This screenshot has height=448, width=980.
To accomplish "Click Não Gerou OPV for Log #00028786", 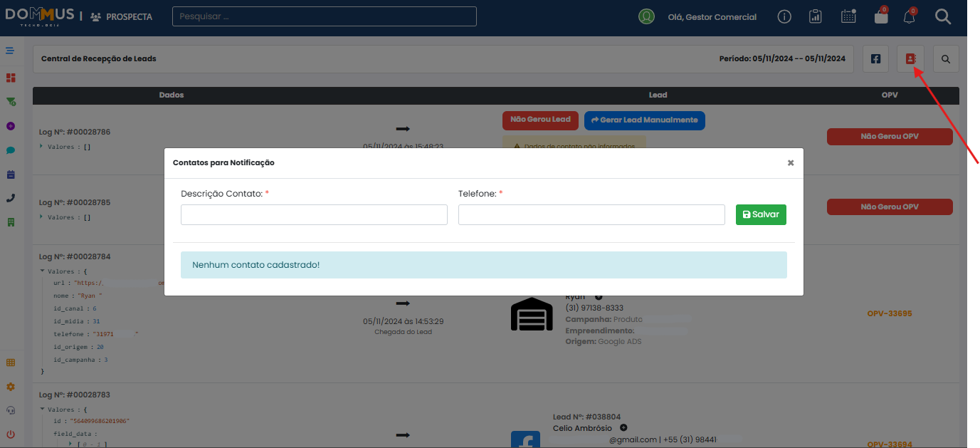I will click(x=890, y=137).
